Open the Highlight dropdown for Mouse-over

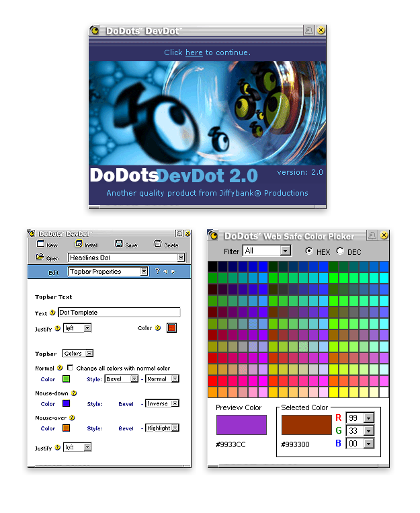pyautogui.click(x=162, y=428)
